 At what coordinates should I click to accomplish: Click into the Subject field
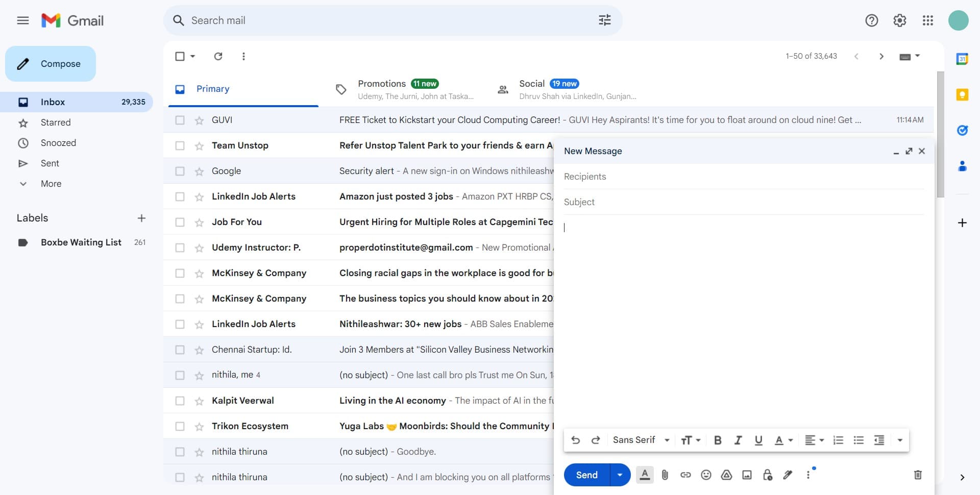pyautogui.click(x=743, y=202)
